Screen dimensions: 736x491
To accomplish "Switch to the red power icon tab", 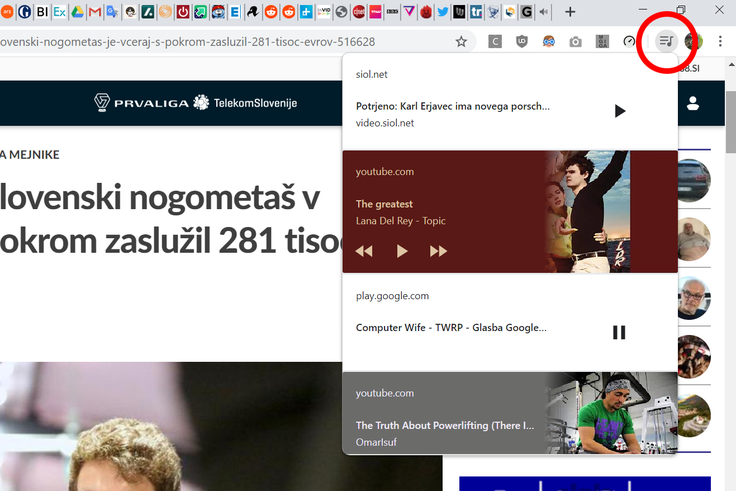I will [x=183, y=12].
